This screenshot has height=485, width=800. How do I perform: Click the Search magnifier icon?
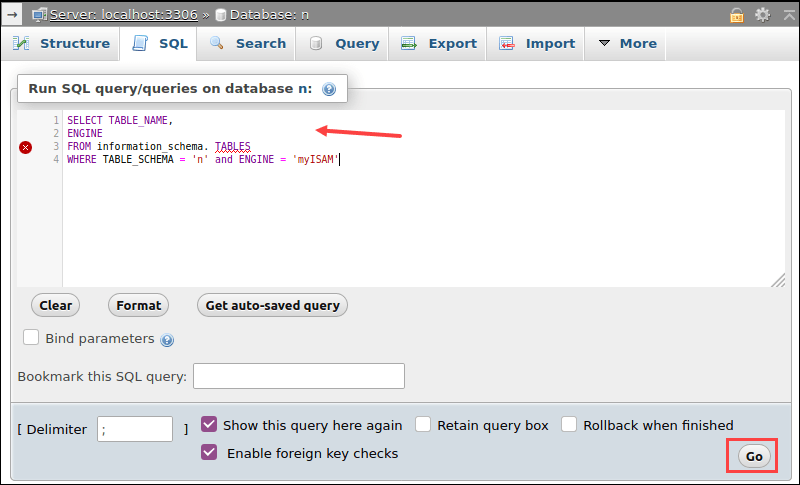point(217,43)
